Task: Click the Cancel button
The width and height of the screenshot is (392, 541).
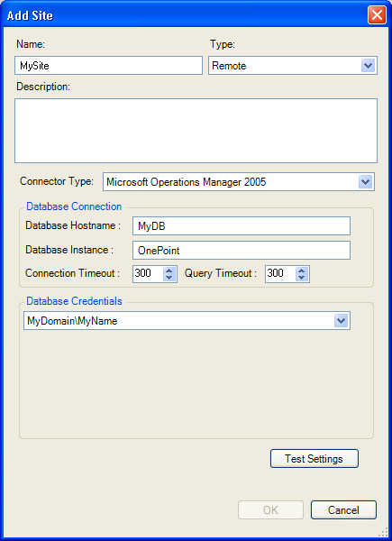Action: (x=343, y=510)
